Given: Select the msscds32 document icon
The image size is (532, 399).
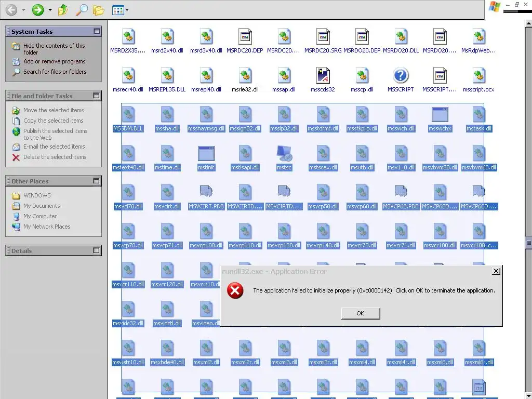Looking at the screenshot, I should click(323, 75).
